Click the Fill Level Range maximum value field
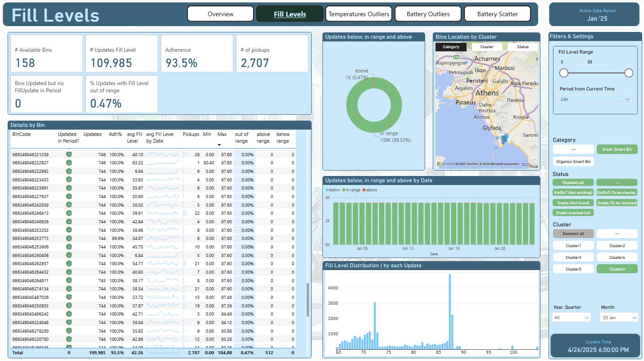 pyautogui.click(x=597, y=62)
